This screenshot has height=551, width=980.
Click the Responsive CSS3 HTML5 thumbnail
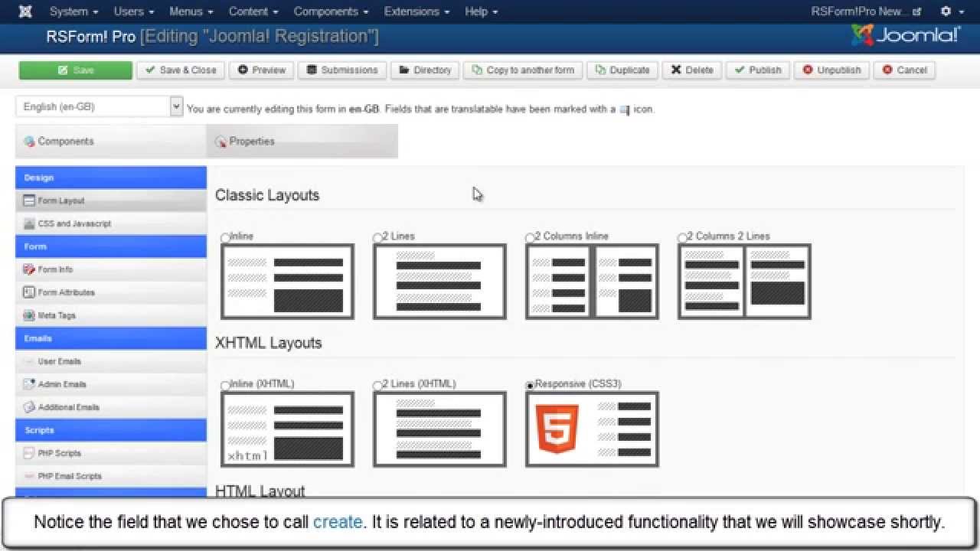592,429
